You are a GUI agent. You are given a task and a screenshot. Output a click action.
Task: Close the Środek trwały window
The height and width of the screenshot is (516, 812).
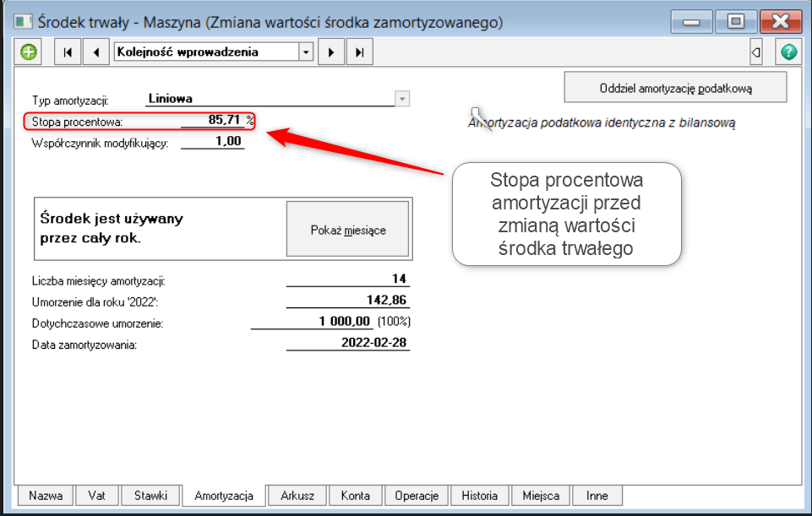click(x=781, y=22)
